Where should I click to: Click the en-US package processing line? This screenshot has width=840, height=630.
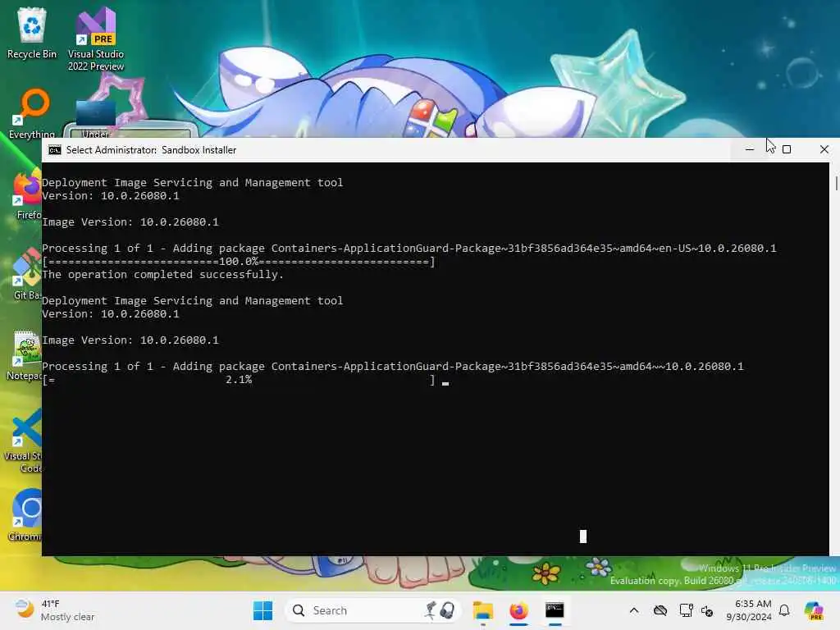coord(409,248)
